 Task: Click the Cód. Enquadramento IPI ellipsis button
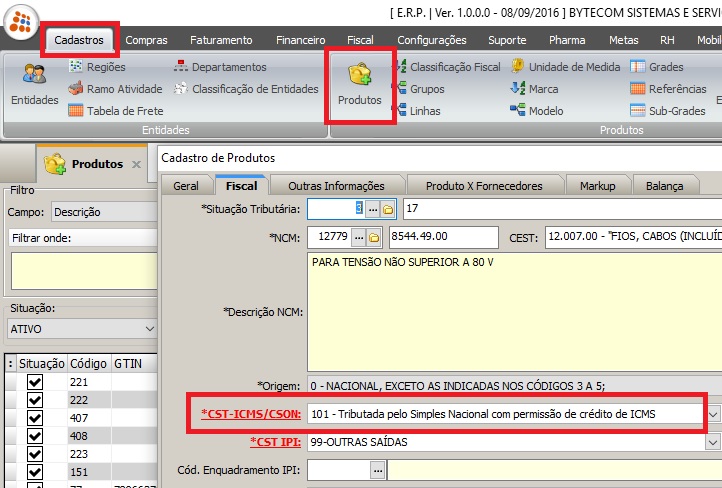(x=377, y=470)
